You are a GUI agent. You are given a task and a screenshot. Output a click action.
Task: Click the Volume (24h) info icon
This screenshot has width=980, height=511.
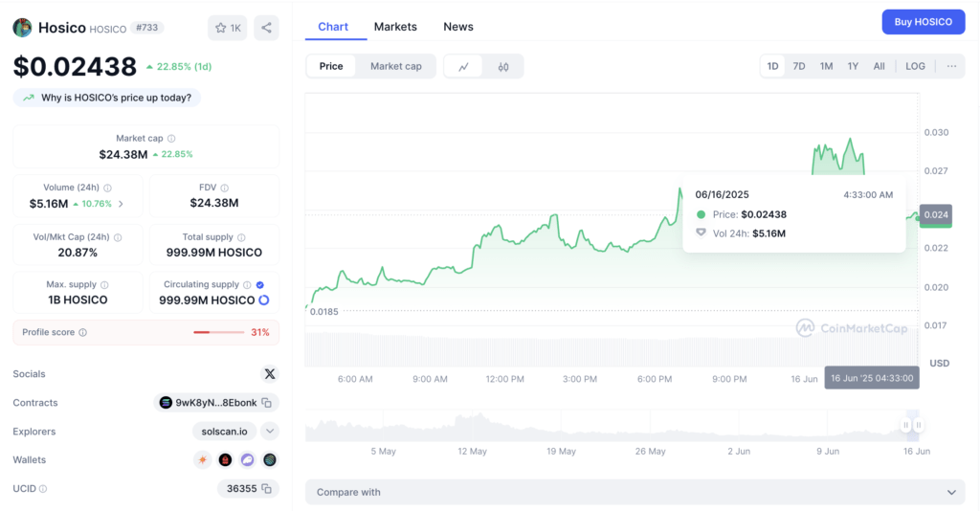coord(107,188)
